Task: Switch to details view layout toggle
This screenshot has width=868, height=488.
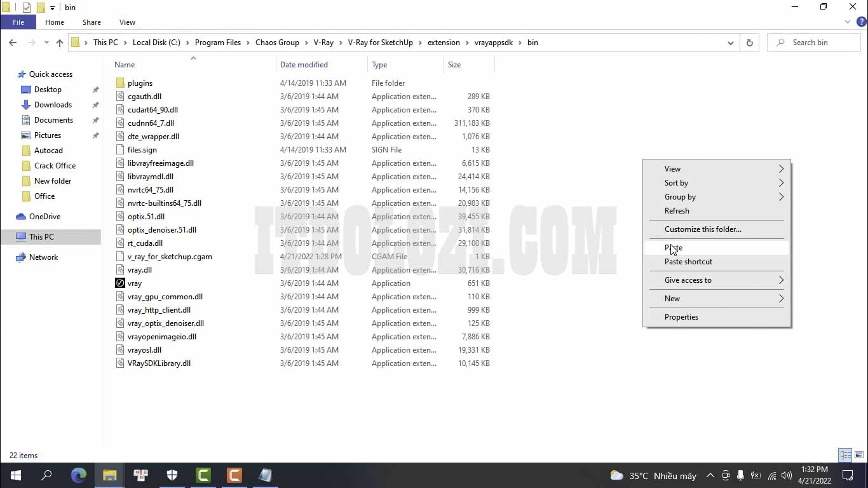Action: (845, 455)
